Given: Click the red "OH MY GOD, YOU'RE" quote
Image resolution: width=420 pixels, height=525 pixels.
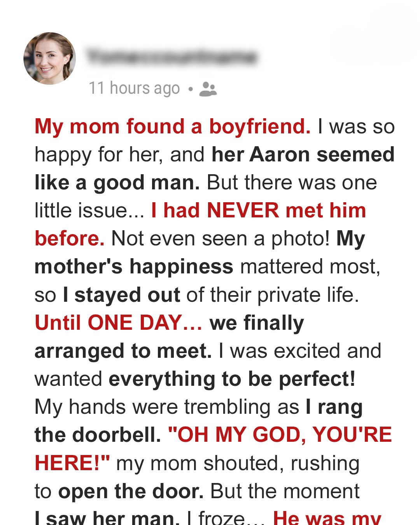Looking at the screenshot, I should [280, 435].
